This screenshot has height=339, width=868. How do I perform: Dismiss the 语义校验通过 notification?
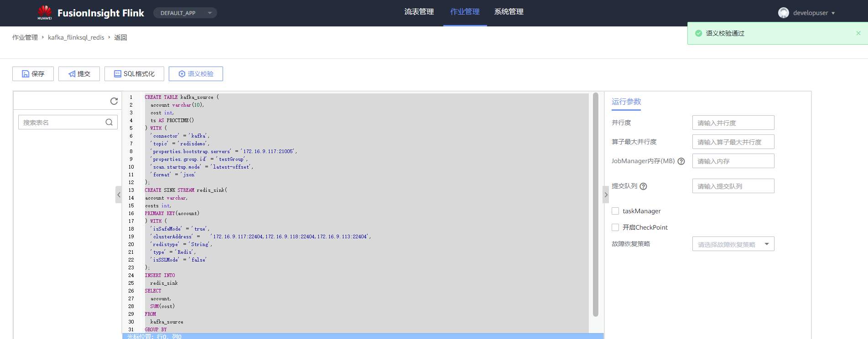click(858, 33)
